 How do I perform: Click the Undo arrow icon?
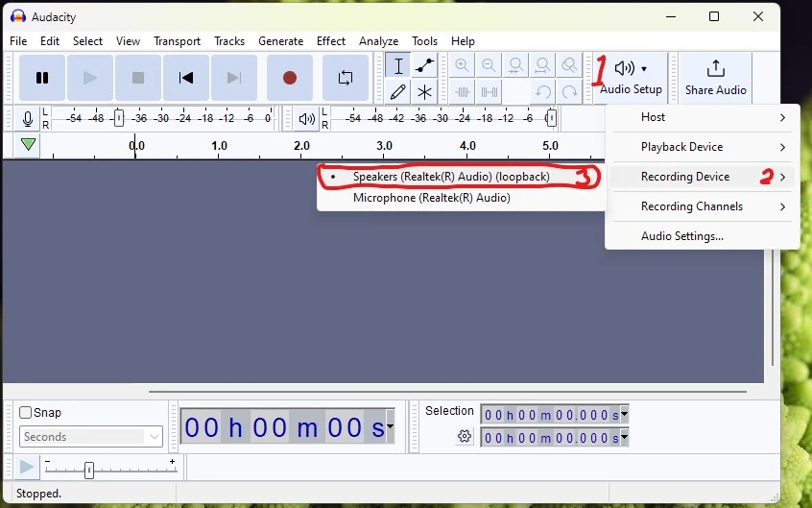(x=542, y=92)
